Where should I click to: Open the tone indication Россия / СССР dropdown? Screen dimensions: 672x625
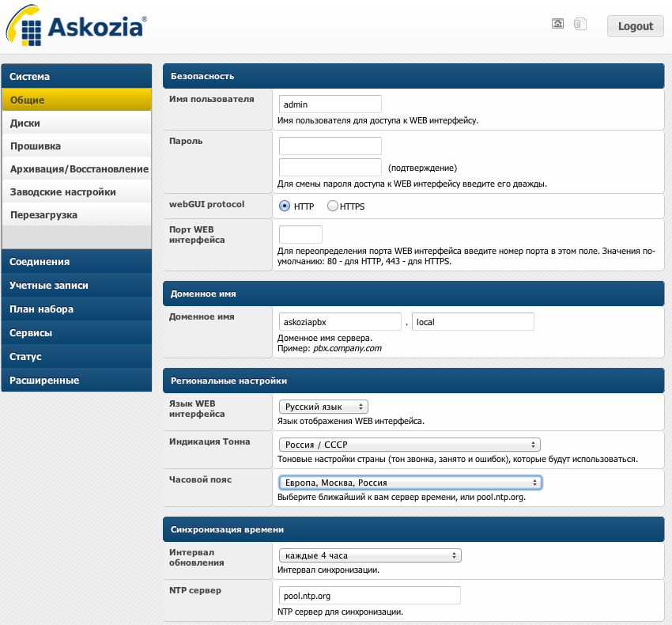pyautogui.click(x=410, y=445)
